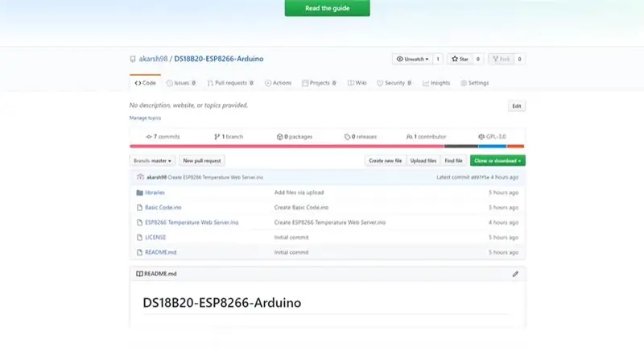
Task: Click the stargazers count next to Star
Action: coord(477,59)
